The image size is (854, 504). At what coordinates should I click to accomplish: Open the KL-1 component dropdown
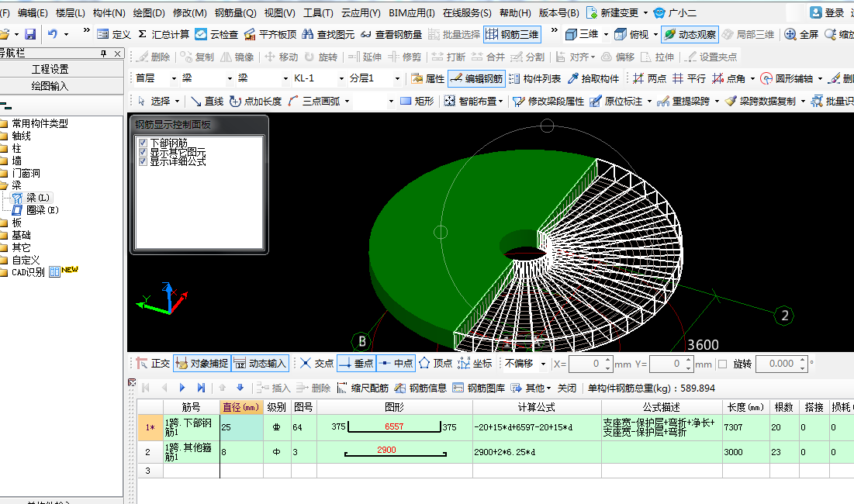(x=341, y=79)
